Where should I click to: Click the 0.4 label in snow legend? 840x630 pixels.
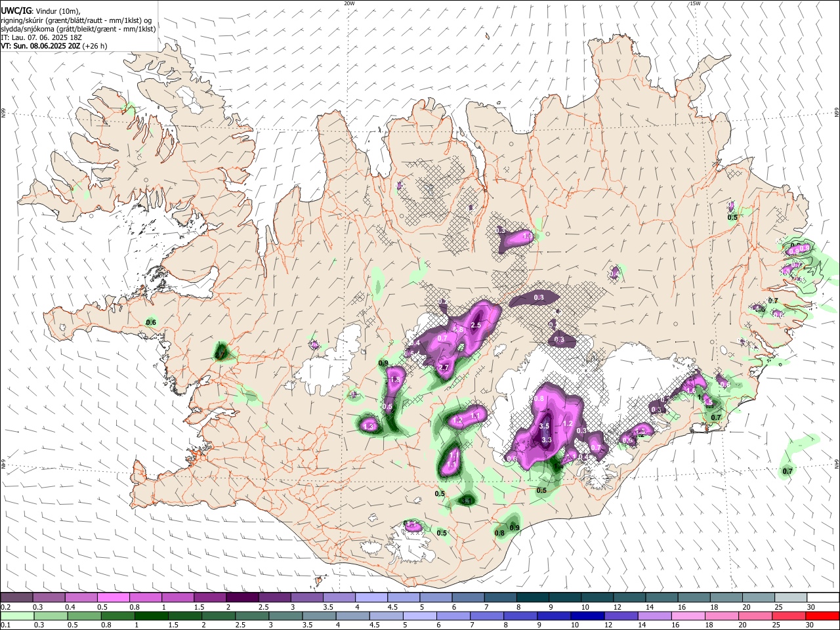click(70, 607)
